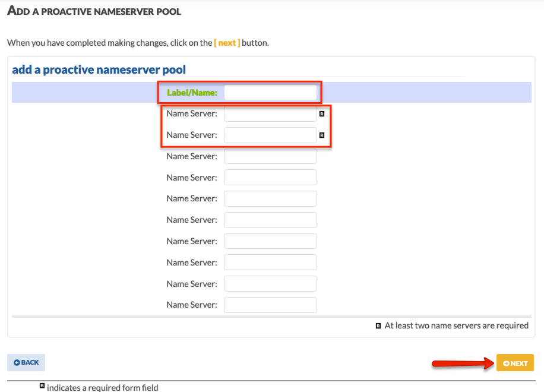544x392 pixels.
Task: Click the yellow Next button
Action: [515, 363]
